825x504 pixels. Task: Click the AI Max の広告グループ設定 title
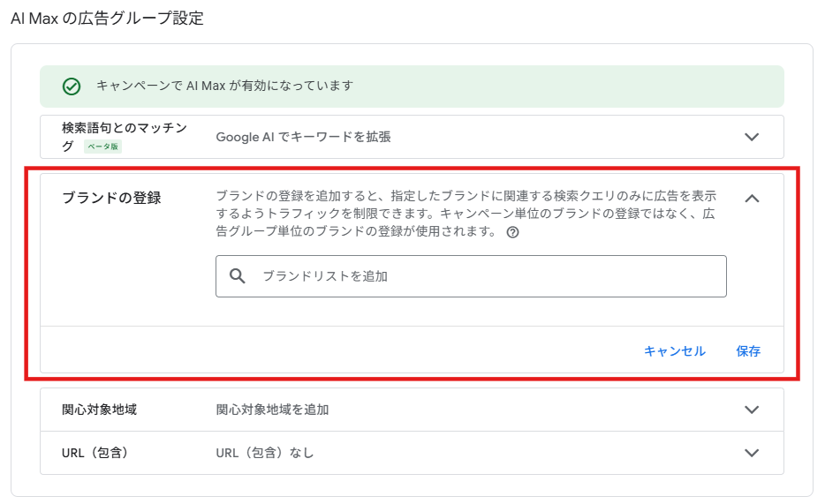pos(108,19)
